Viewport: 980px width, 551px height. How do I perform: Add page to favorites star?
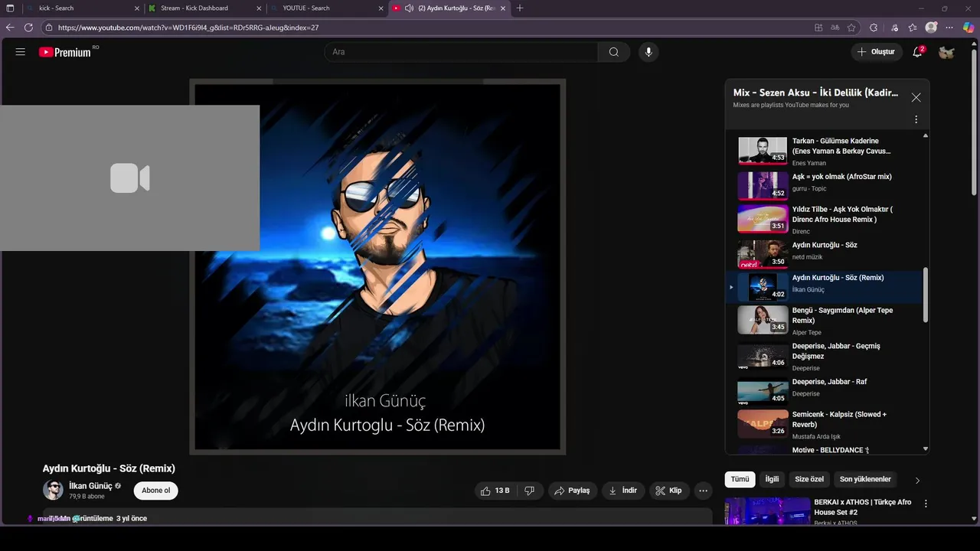(x=851, y=28)
